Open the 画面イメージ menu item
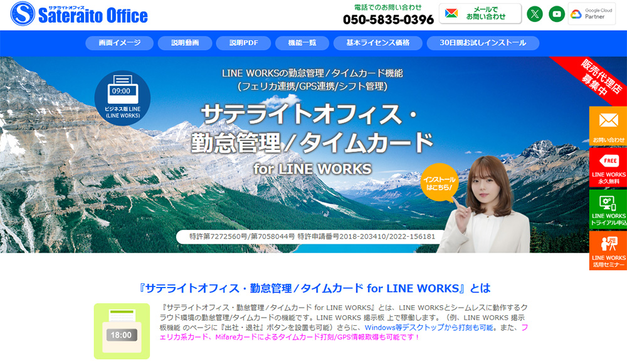 pos(120,43)
